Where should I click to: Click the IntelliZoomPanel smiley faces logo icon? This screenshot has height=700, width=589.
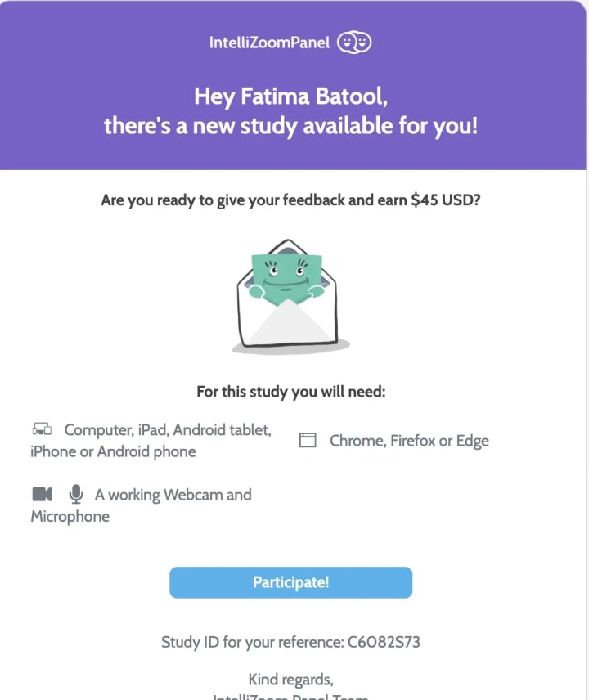click(354, 43)
